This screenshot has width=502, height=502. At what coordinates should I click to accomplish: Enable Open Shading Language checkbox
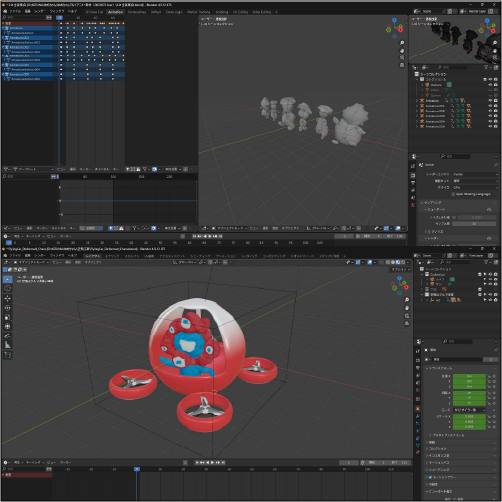point(453,194)
